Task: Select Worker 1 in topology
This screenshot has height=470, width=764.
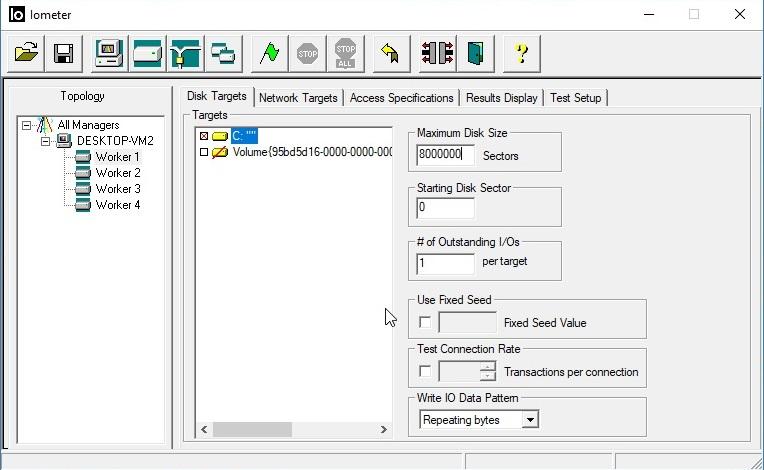Action: point(117,157)
